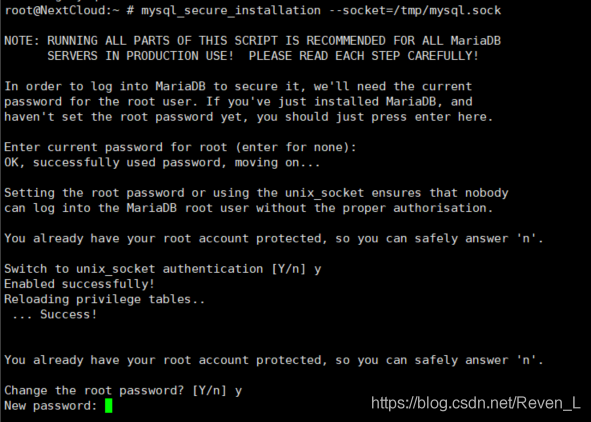This screenshot has width=591, height=422.
Task: Click 'OK, successfully used password' message
Action: pyautogui.click(x=162, y=163)
